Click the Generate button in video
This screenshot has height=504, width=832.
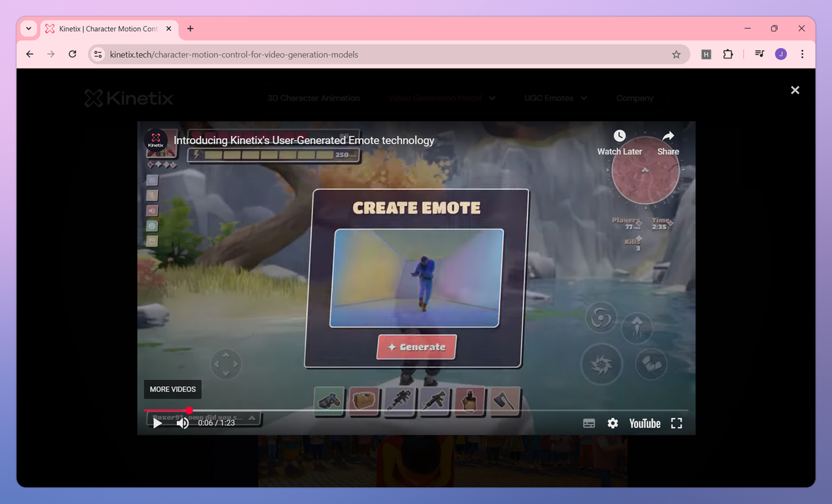417,347
